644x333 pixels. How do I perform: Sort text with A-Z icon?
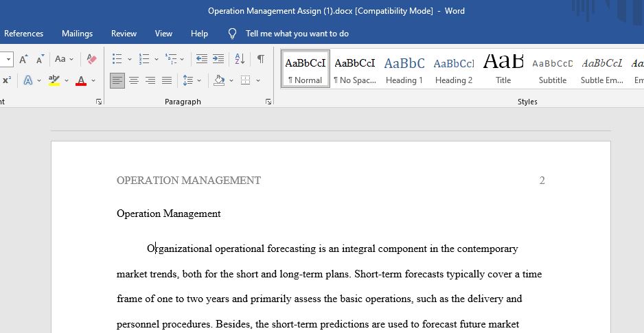(240, 59)
